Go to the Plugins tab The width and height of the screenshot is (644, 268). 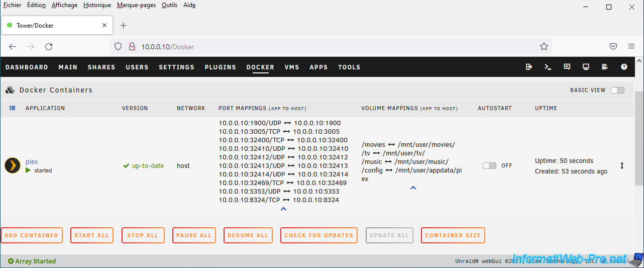[220, 67]
